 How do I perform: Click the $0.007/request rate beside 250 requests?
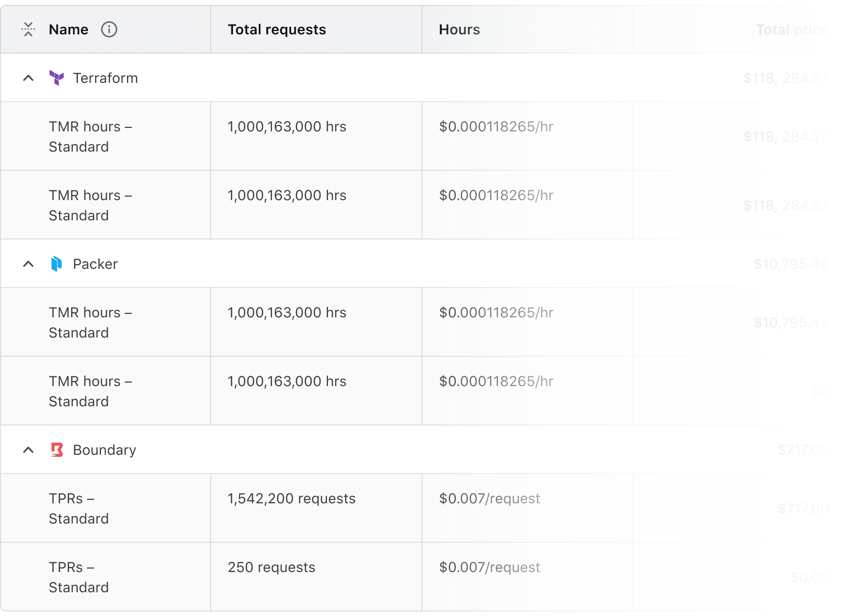coord(489,567)
